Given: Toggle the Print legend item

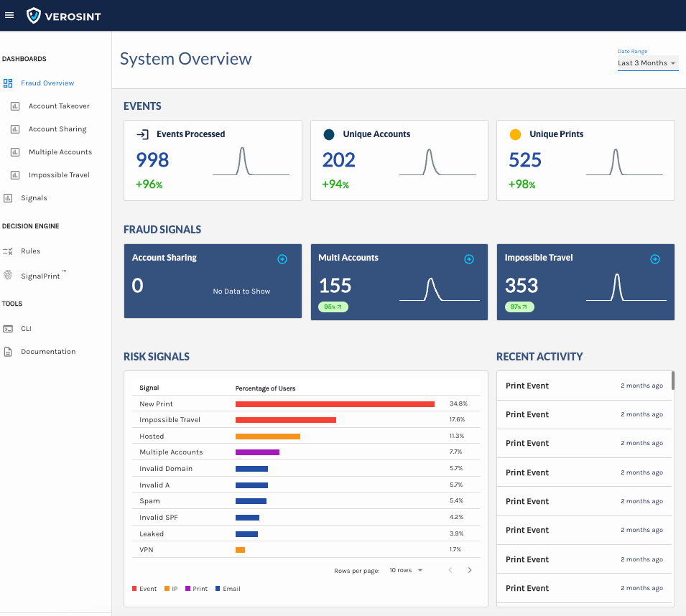Looking at the screenshot, I should coord(196,589).
